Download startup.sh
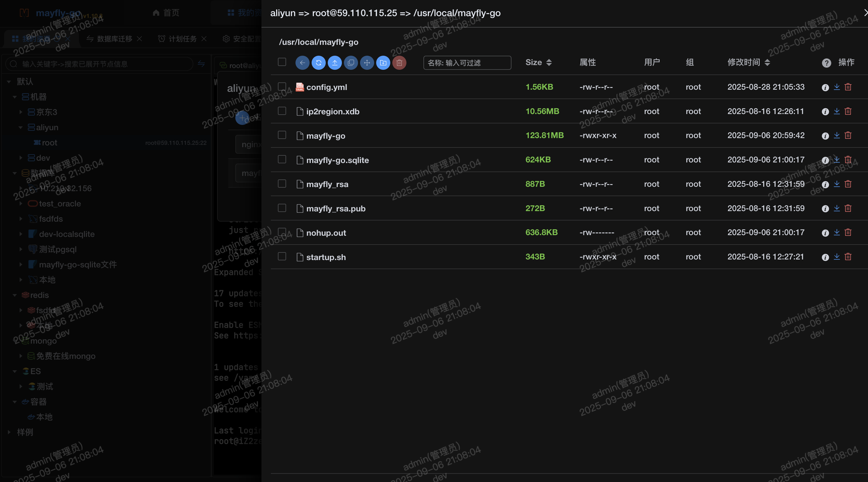 coord(837,257)
